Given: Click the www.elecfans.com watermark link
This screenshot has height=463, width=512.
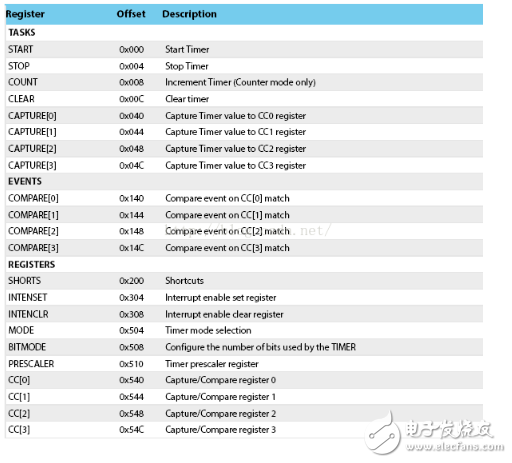Looking at the screenshot, I should pyautogui.click(x=455, y=447).
